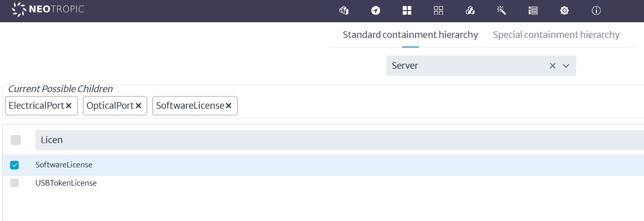Open the settings gear icon
This screenshot has height=221, width=644.
565,11
